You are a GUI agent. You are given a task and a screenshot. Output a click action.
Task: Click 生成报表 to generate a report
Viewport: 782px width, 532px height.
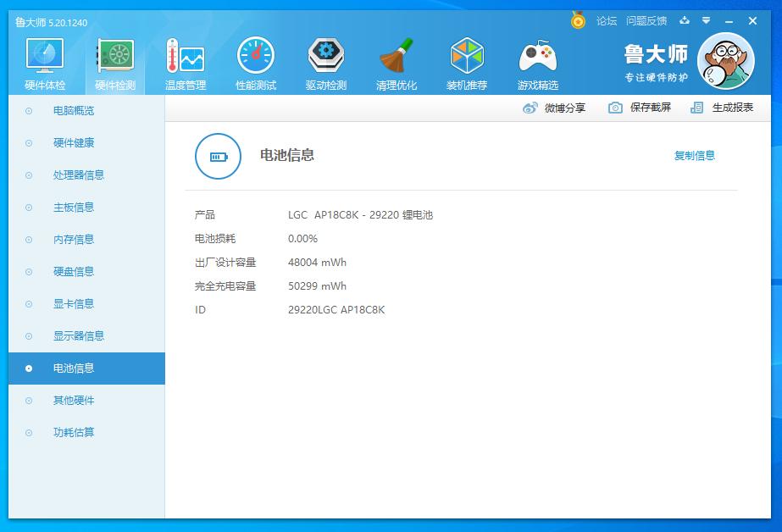[x=723, y=108]
